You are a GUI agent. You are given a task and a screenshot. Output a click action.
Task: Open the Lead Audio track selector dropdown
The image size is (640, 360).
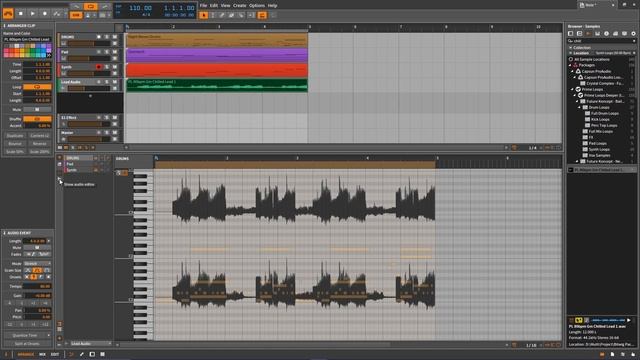(91, 344)
